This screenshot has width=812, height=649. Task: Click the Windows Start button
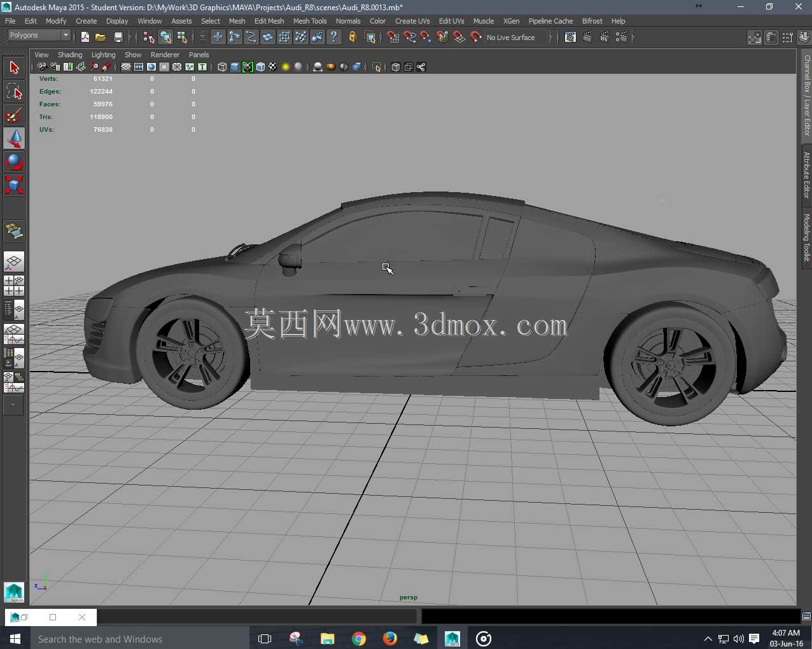pos(15,639)
